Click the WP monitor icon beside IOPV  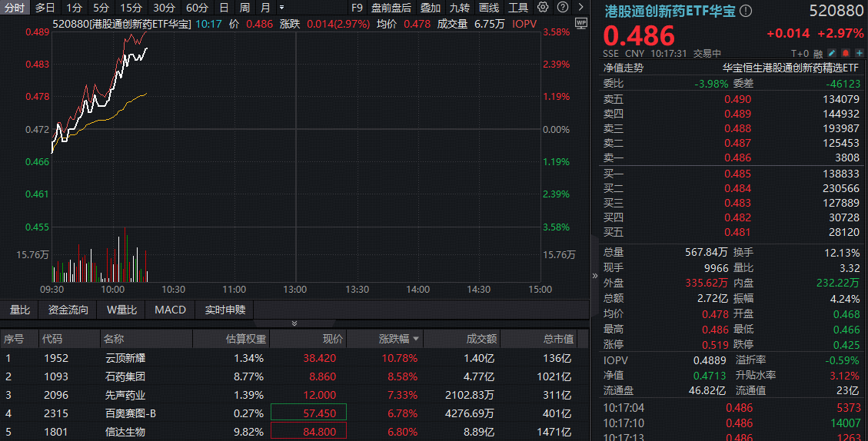[x=580, y=23]
